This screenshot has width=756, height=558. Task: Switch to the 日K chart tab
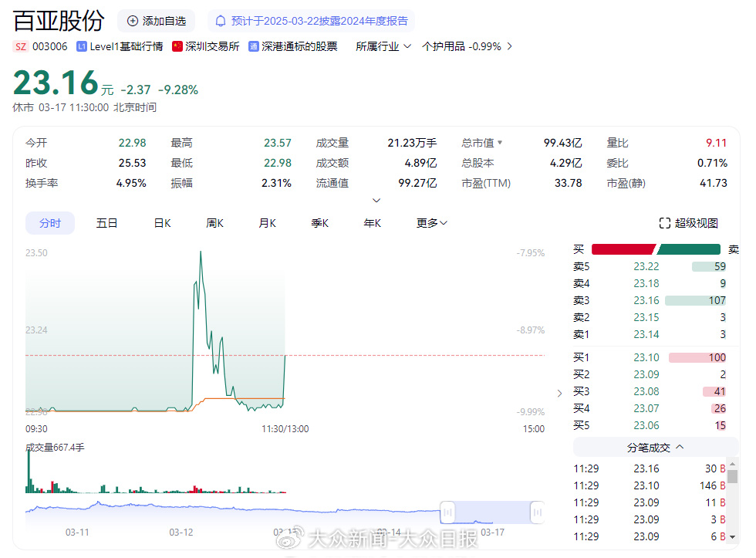(163, 223)
